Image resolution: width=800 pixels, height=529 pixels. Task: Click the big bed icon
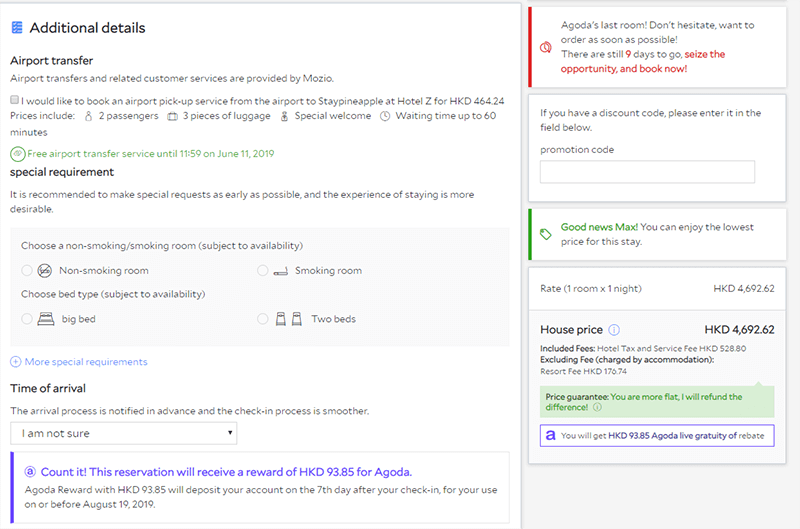tap(45, 319)
